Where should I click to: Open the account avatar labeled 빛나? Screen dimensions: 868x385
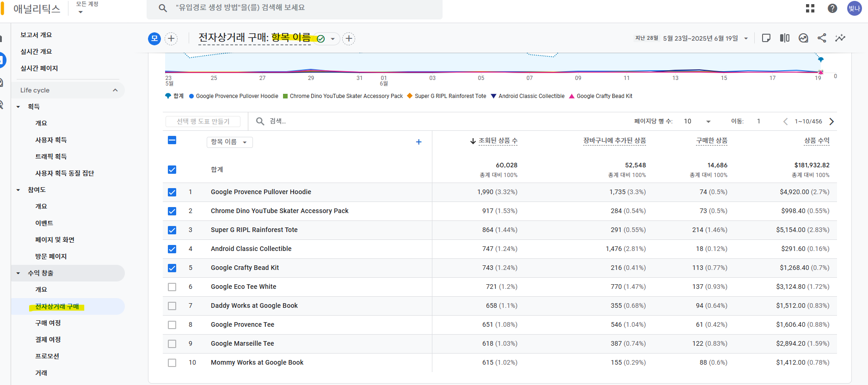click(x=854, y=8)
